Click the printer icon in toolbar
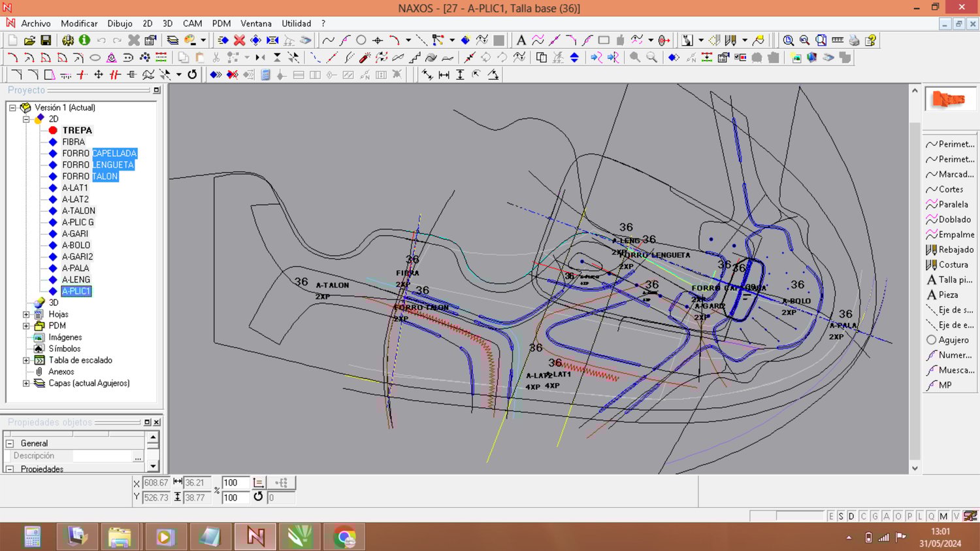Viewport: 980px width, 551px height. [x=854, y=41]
